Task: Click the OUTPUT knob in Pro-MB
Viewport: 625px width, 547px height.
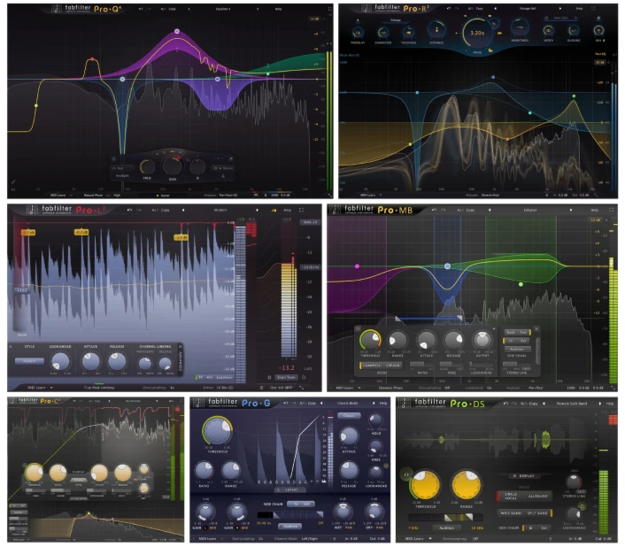Action: 482,340
